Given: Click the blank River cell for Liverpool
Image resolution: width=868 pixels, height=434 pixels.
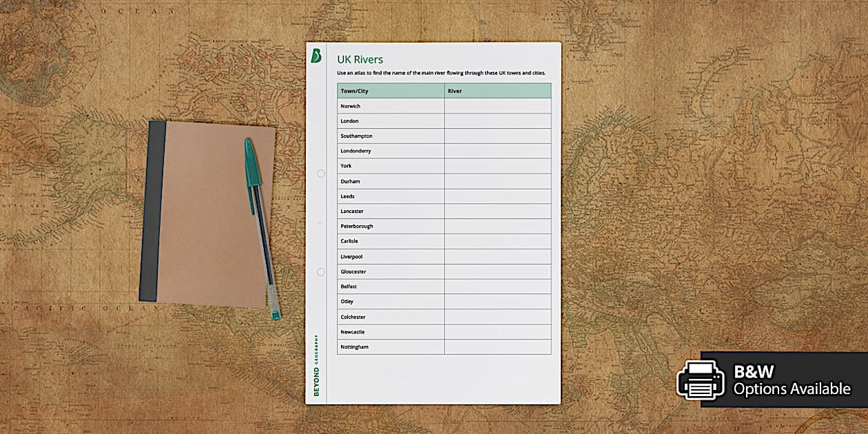Looking at the screenshot, I should tap(497, 256).
